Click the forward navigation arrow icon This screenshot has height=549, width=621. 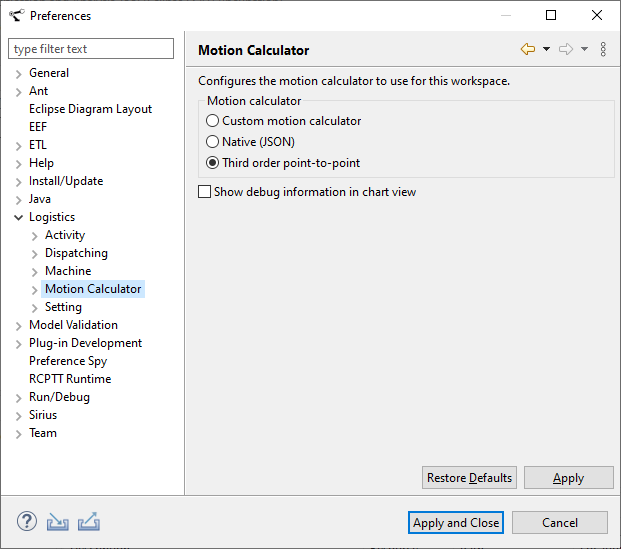point(566,49)
